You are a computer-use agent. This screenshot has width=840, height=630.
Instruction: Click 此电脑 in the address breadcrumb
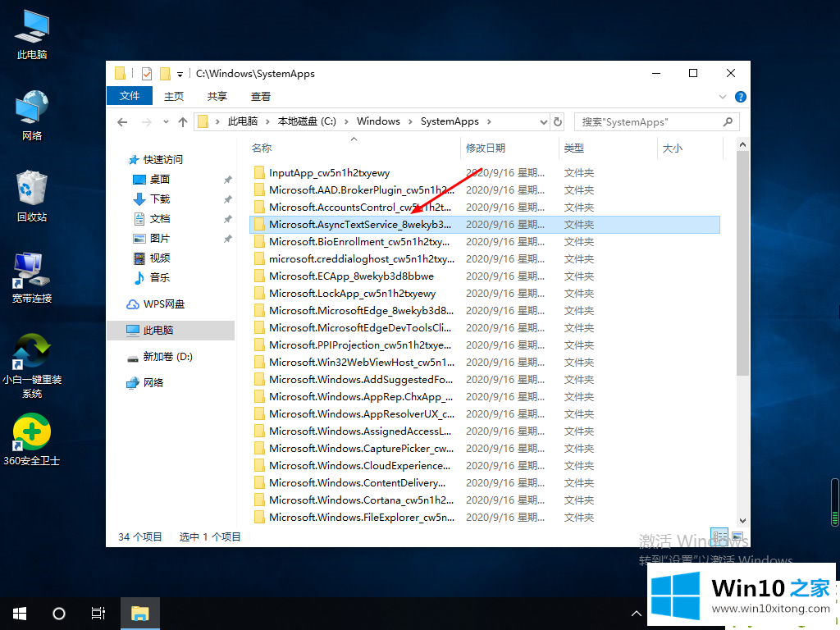pos(243,121)
